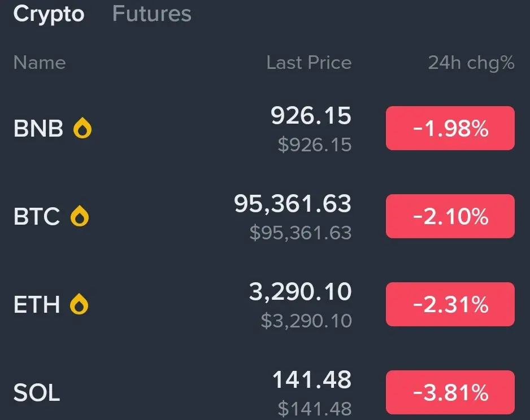
Task: Click the SOL -3.81% red badge
Action: click(450, 392)
